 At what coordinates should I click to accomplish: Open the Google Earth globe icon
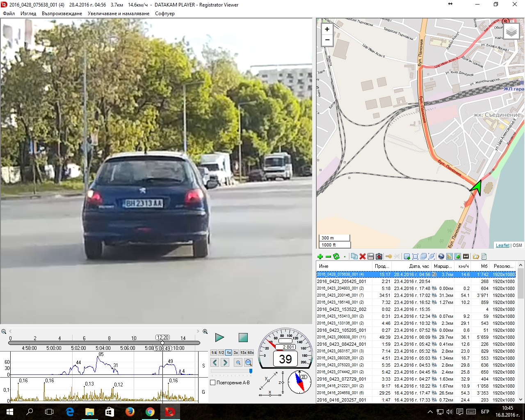coord(441,257)
